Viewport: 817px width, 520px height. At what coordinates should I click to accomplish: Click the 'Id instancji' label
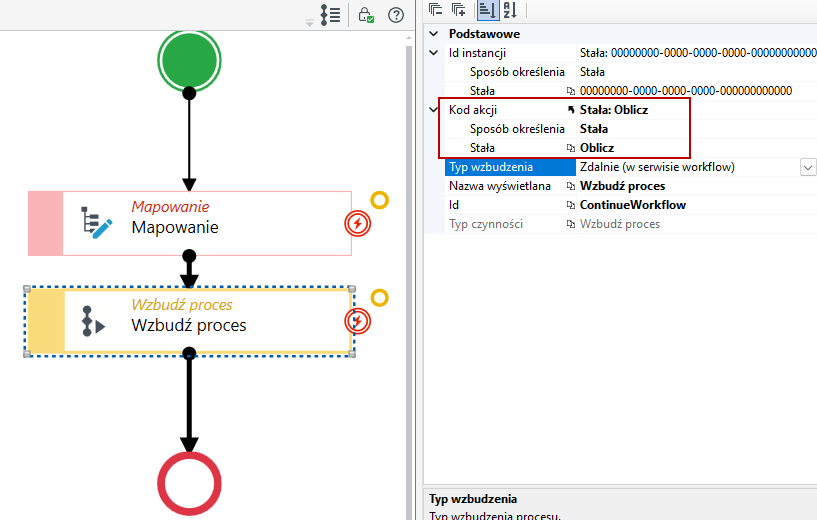477,53
